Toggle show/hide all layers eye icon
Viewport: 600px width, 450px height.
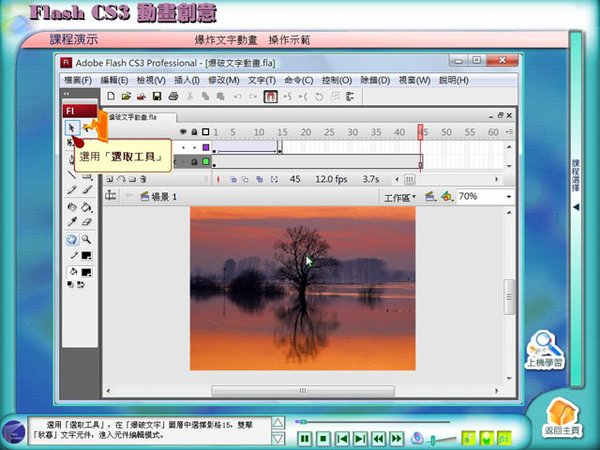pos(183,132)
